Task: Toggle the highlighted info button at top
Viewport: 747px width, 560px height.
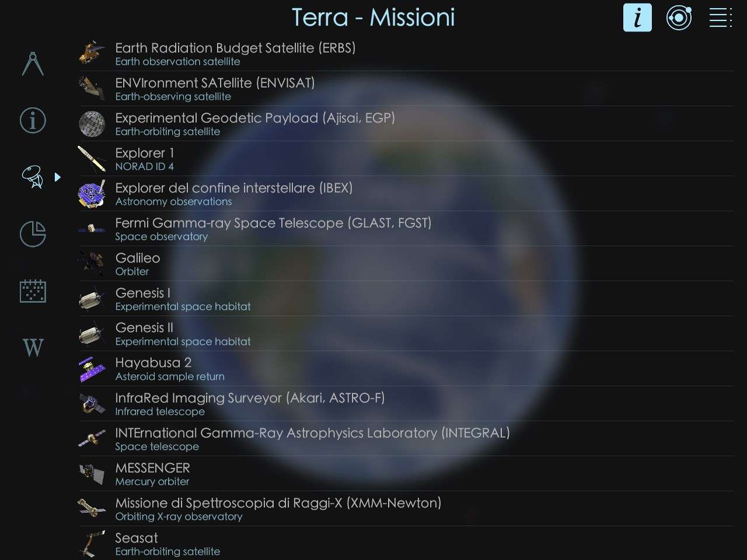Action: (x=637, y=17)
